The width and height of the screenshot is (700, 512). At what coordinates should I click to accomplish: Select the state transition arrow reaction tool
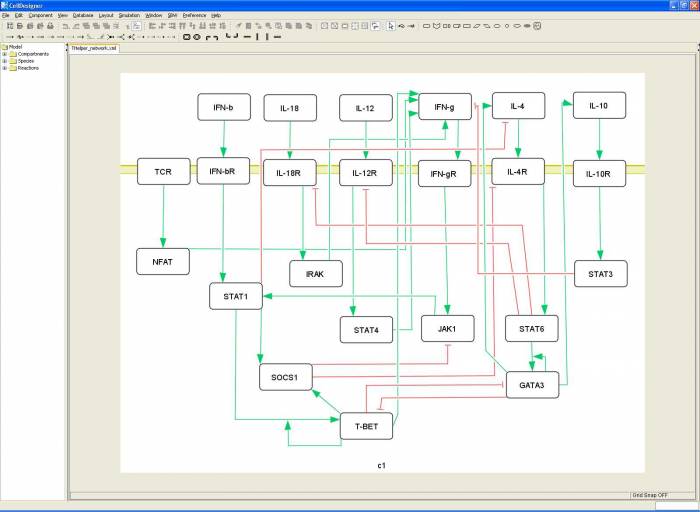[x=9, y=37]
